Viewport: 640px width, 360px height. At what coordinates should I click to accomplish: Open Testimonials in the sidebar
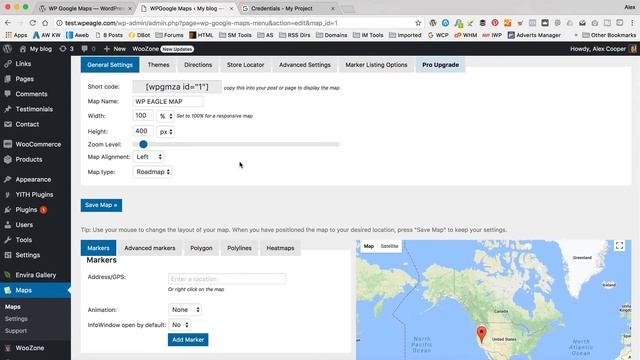(x=35, y=109)
